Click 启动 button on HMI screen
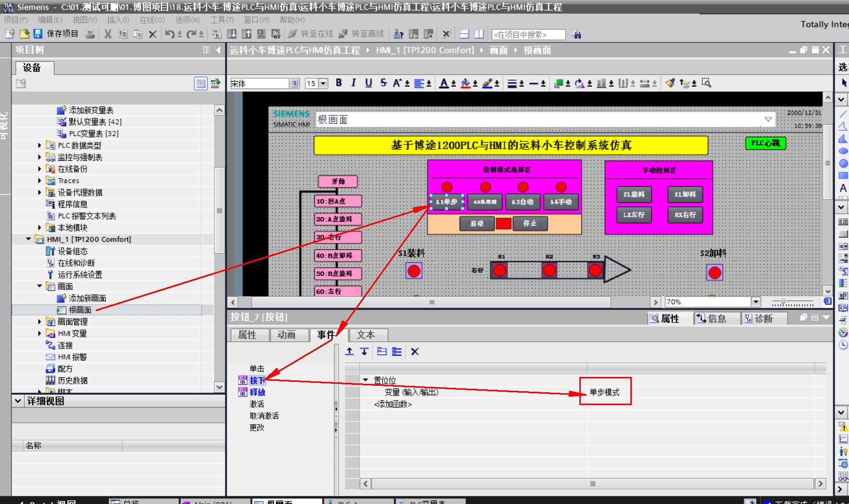 [477, 224]
